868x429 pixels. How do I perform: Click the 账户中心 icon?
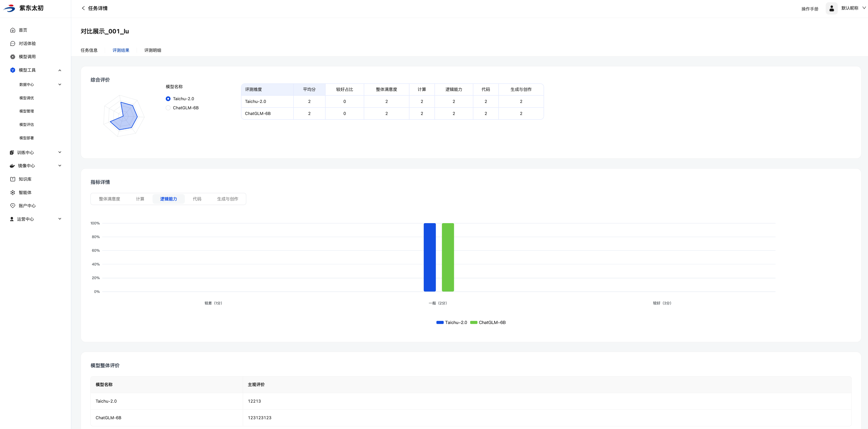point(13,206)
